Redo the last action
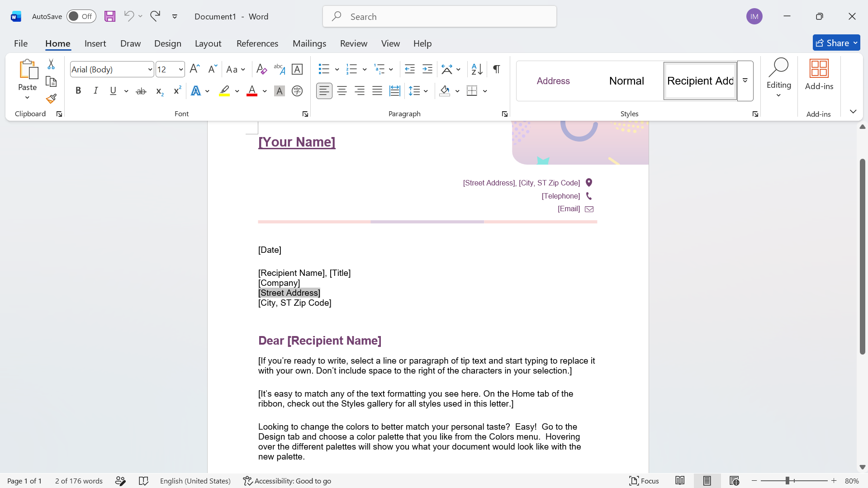The height and width of the screenshot is (488, 868). [155, 16]
